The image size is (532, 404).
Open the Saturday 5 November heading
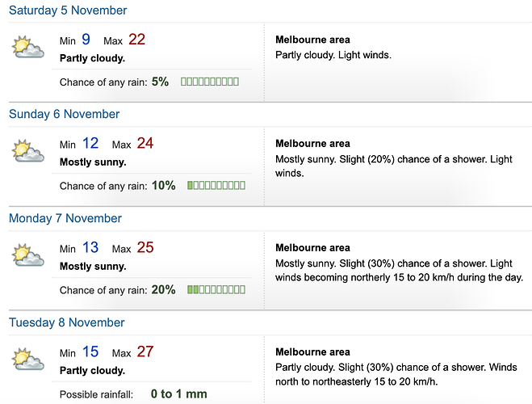point(68,11)
